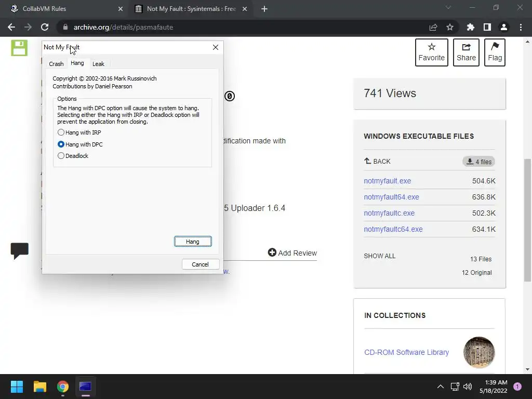This screenshot has height=399, width=532.
Task: Switch to the Leak tab
Action: coord(98,64)
